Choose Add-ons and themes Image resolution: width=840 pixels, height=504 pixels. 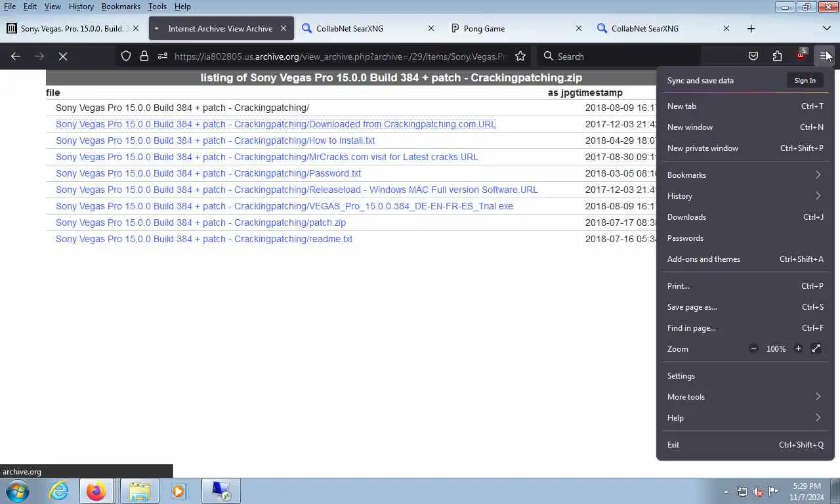[x=745, y=259]
